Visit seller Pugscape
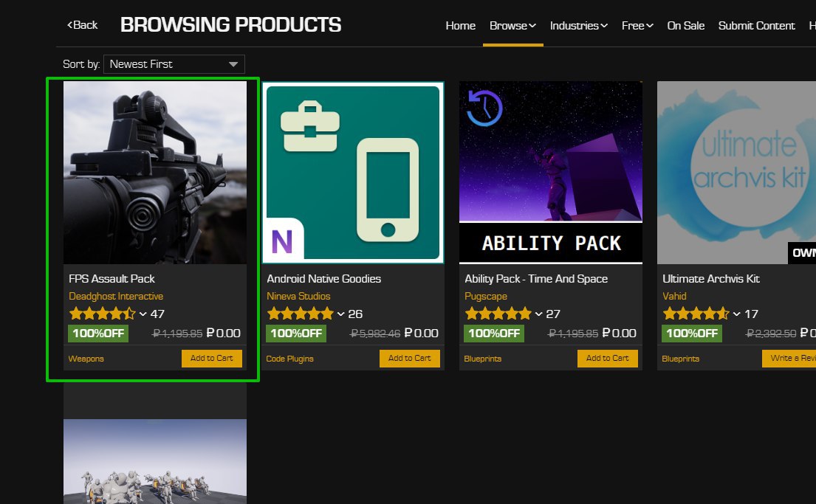Image resolution: width=816 pixels, height=504 pixels. tap(486, 296)
